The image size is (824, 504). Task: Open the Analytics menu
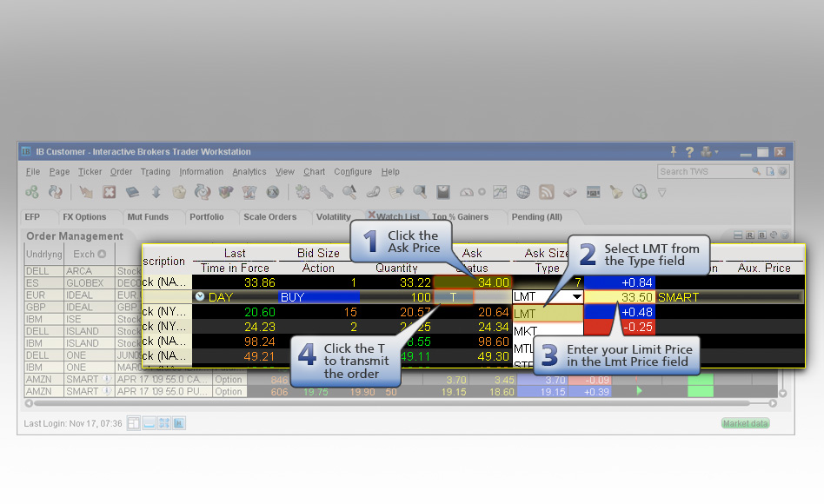pos(249,172)
